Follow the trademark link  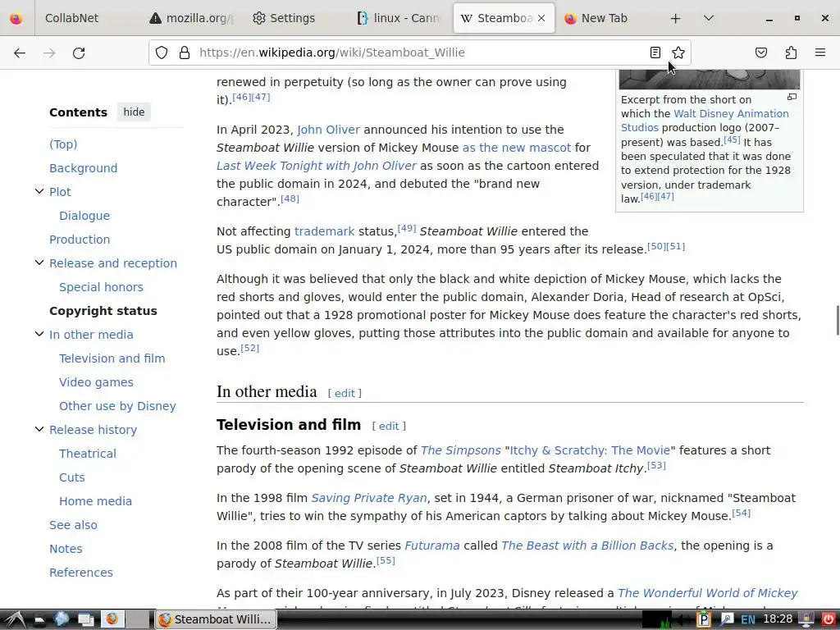[325, 231]
